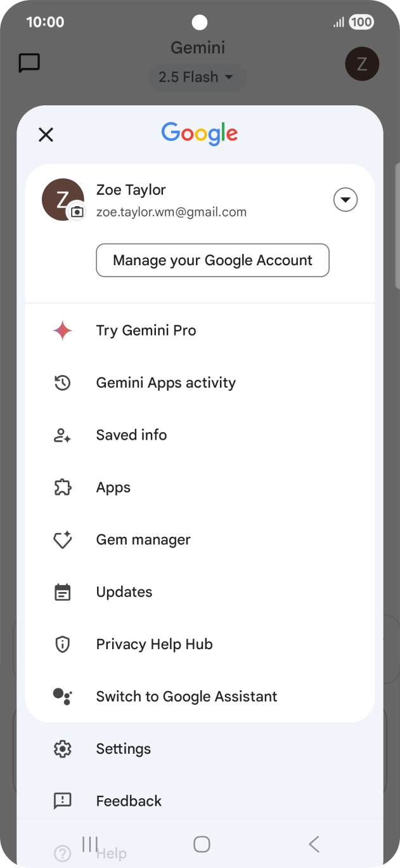Expand the account switcher arrow
This screenshot has height=868, width=400.
(x=345, y=201)
